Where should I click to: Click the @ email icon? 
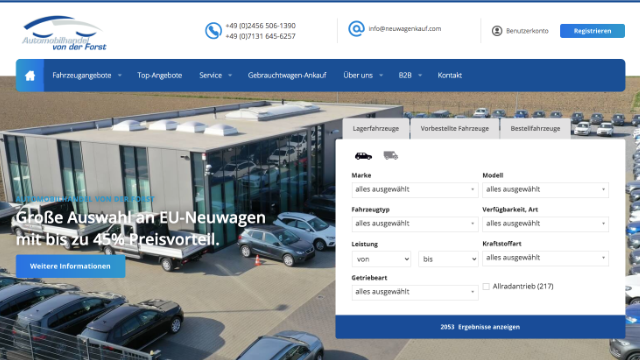(x=356, y=29)
